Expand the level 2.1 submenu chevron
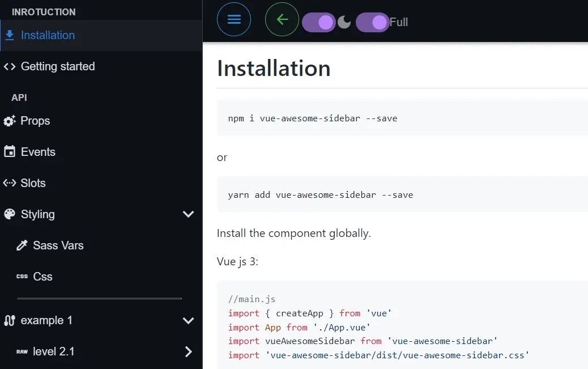The width and height of the screenshot is (588, 369). [188, 351]
